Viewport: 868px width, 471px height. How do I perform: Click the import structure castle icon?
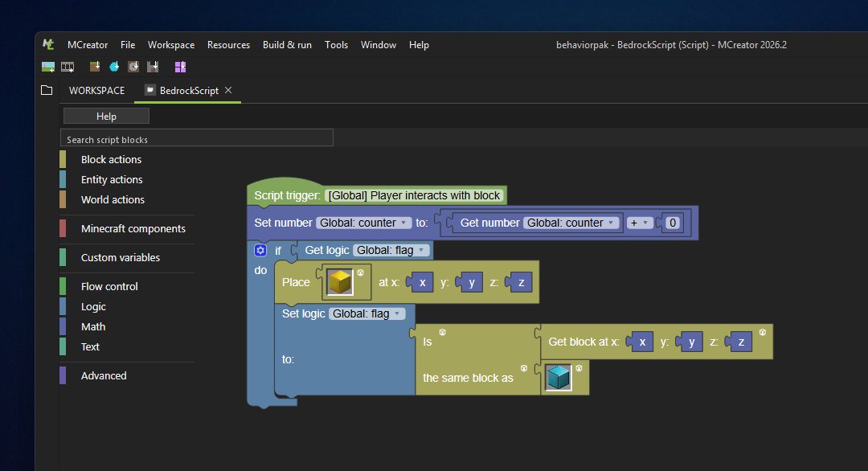[x=153, y=67]
